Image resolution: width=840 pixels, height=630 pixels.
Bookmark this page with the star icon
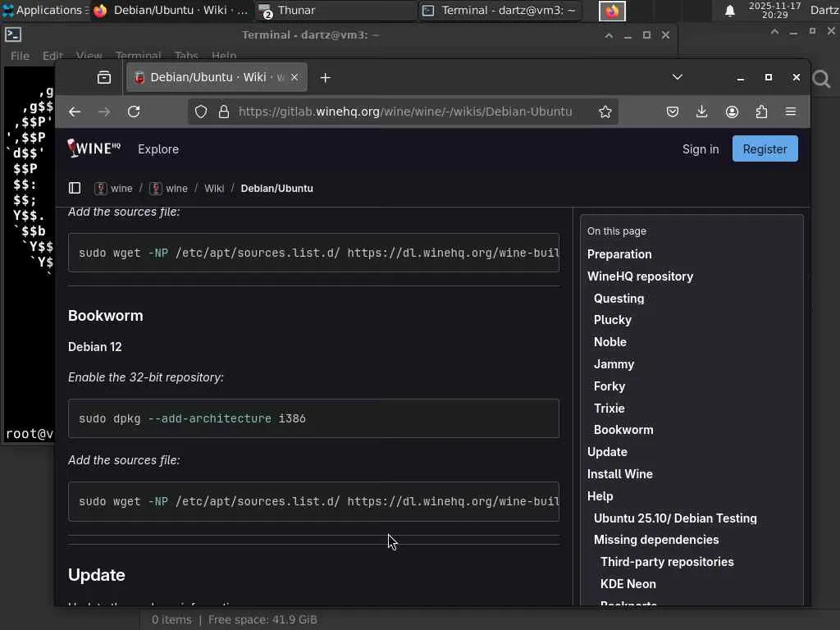tap(605, 112)
